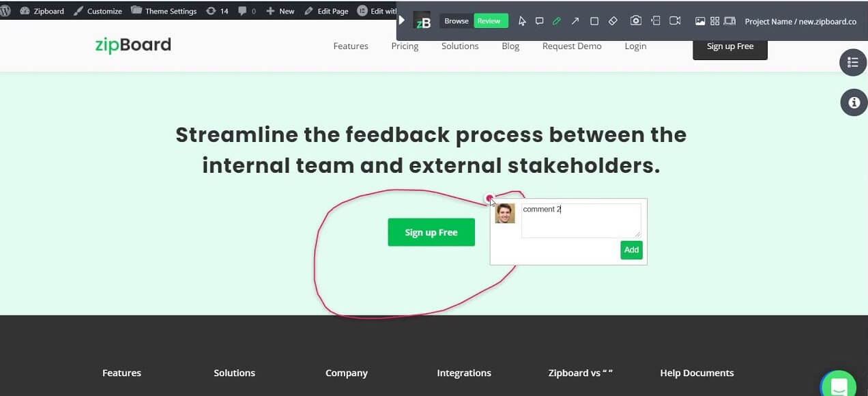Click the green Sign up Free button

point(431,233)
